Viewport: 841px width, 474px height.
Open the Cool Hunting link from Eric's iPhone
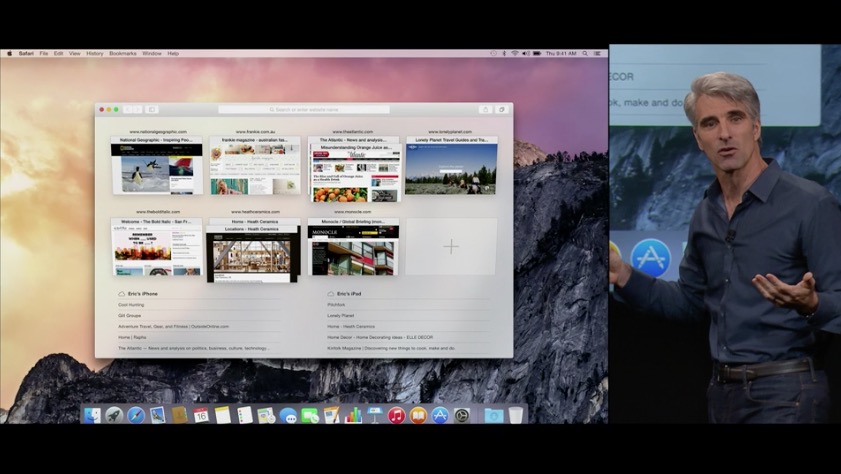[x=131, y=305]
